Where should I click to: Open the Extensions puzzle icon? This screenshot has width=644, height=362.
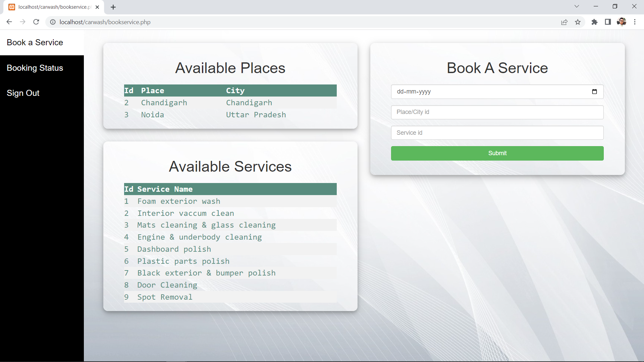point(594,22)
